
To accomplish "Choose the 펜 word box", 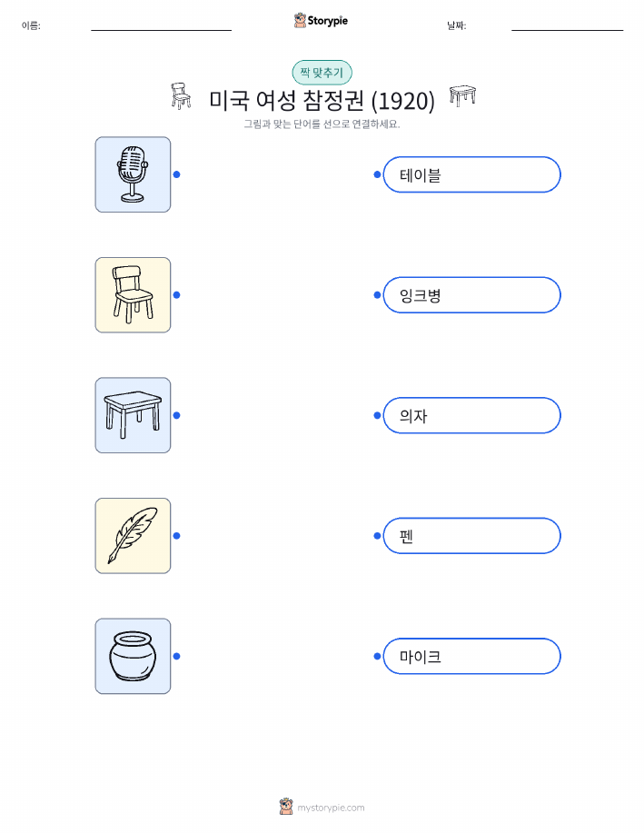I will click(x=471, y=536).
